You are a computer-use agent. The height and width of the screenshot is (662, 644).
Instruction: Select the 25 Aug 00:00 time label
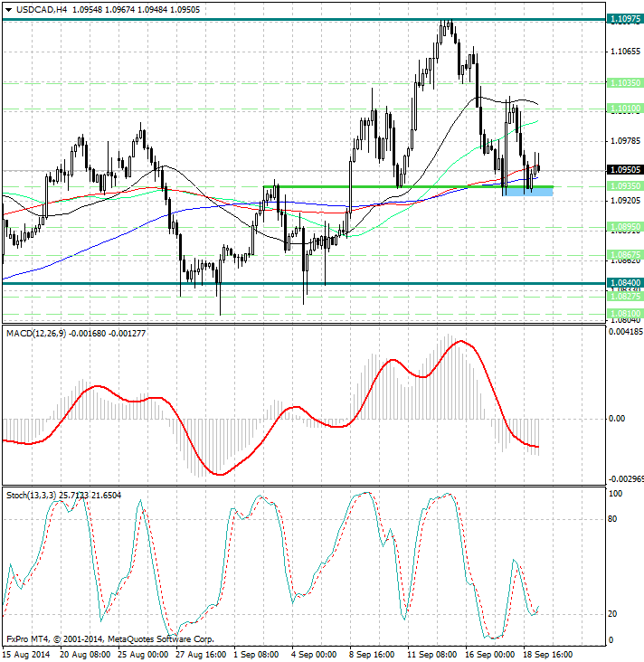[x=143, y=655]
